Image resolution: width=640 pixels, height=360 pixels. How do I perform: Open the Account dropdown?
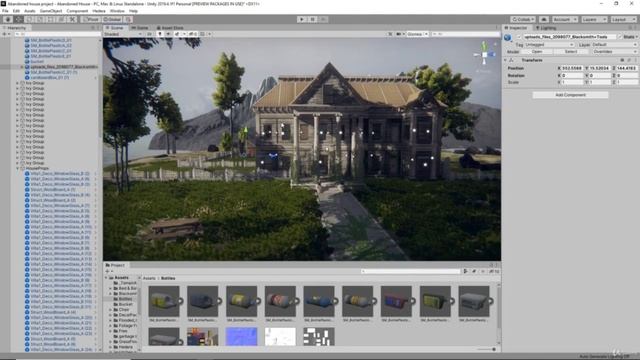click(x=565, y=19)
